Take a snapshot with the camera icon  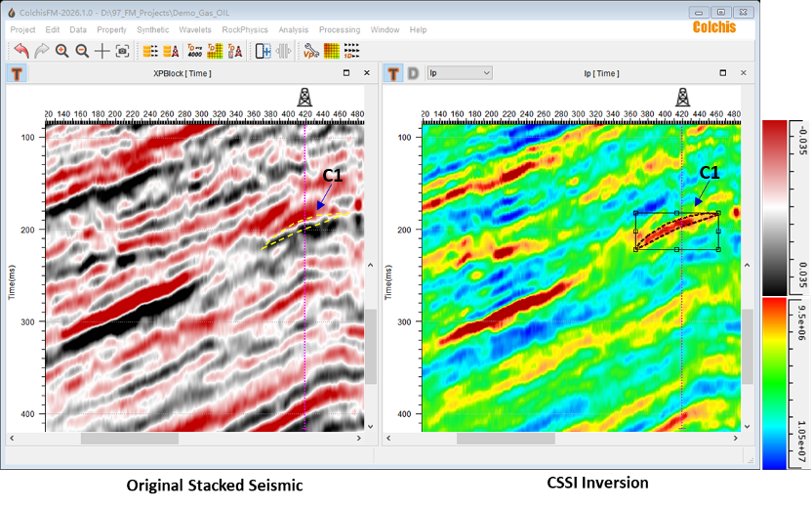pos(122,51)
